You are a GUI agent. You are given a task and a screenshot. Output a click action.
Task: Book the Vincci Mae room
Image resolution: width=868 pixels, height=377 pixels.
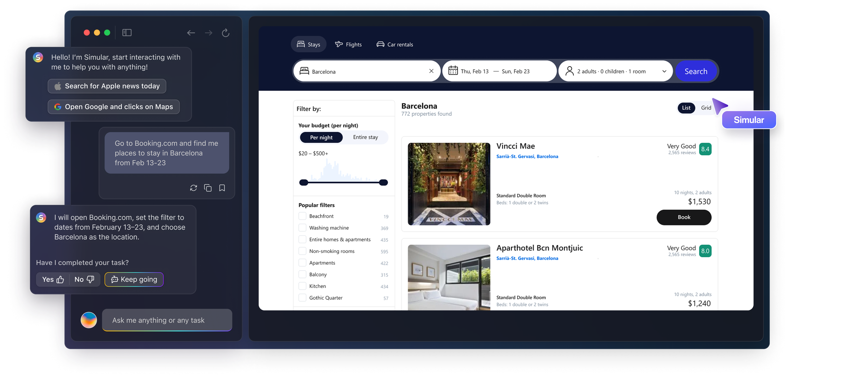(684, 217)
